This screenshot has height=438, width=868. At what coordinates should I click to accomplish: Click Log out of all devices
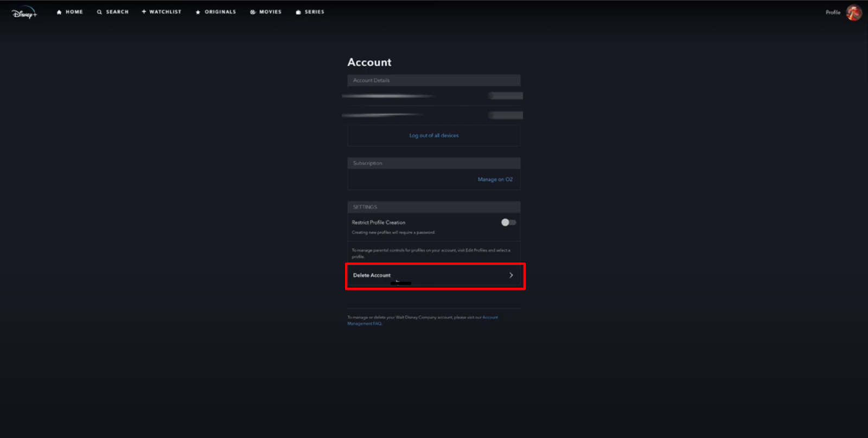click(x=434, y=136)
